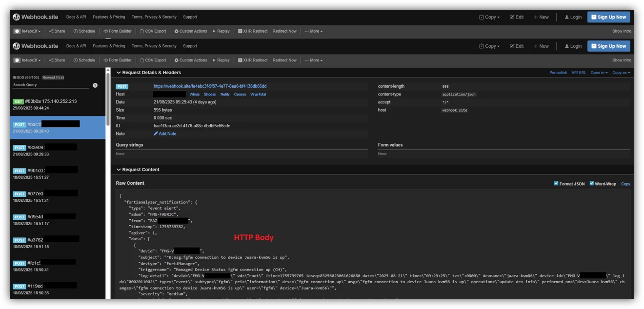Open the fe4abc3f URL dropdown in upper toolbar
644x309 pixels.
pos(27,31)
